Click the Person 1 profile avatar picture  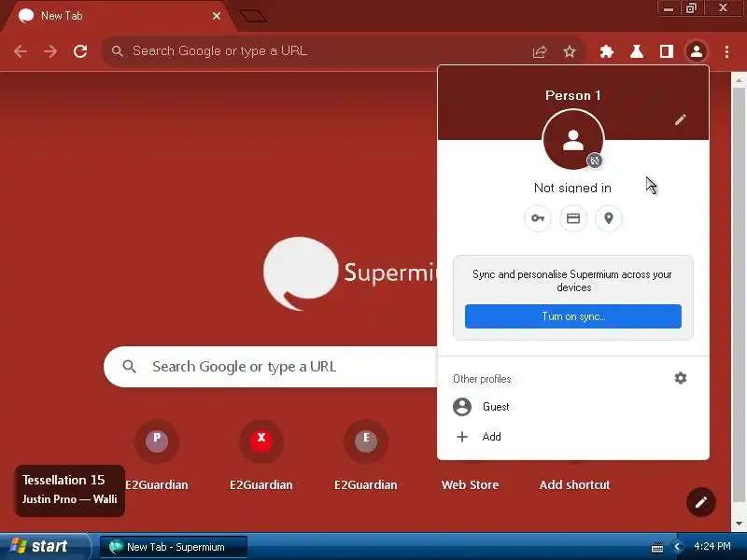click(x=573, y=139)
